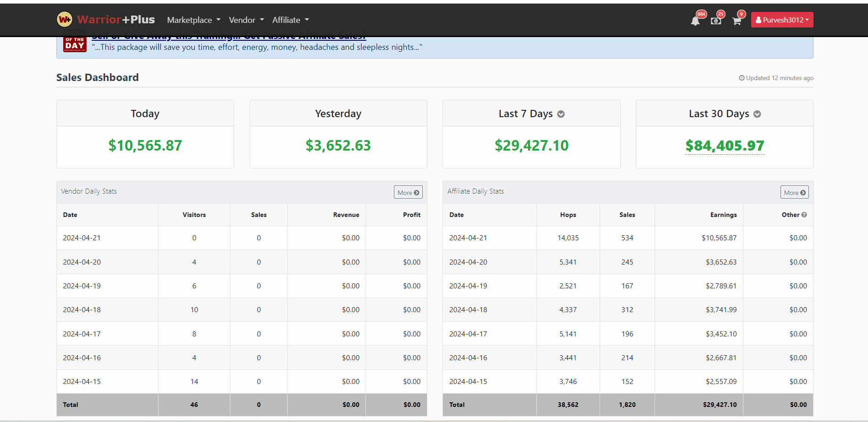
Task: Select vendor row date 2024-04-15
Action: (82, 382)
